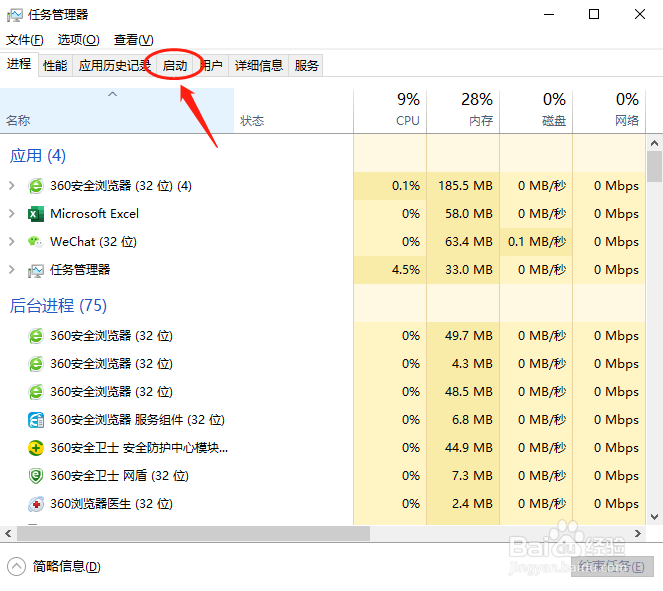Select the Microsoft Excel row name
The width and height of the screenshot is (663, 591).
click(x=94, y=214)
